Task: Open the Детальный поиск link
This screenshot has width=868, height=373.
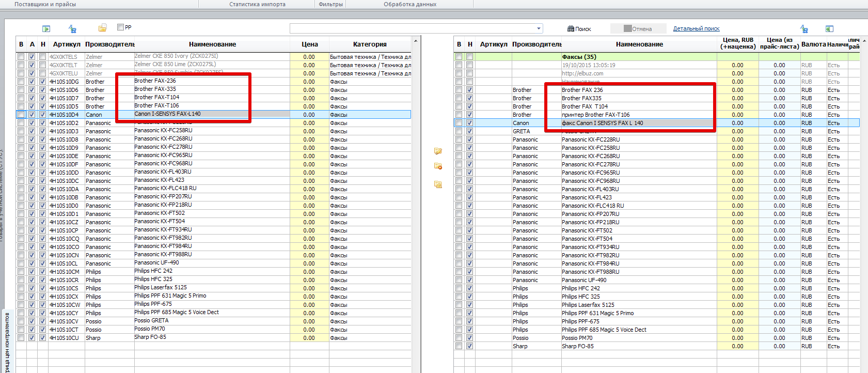Action: [x=696, y=29]
